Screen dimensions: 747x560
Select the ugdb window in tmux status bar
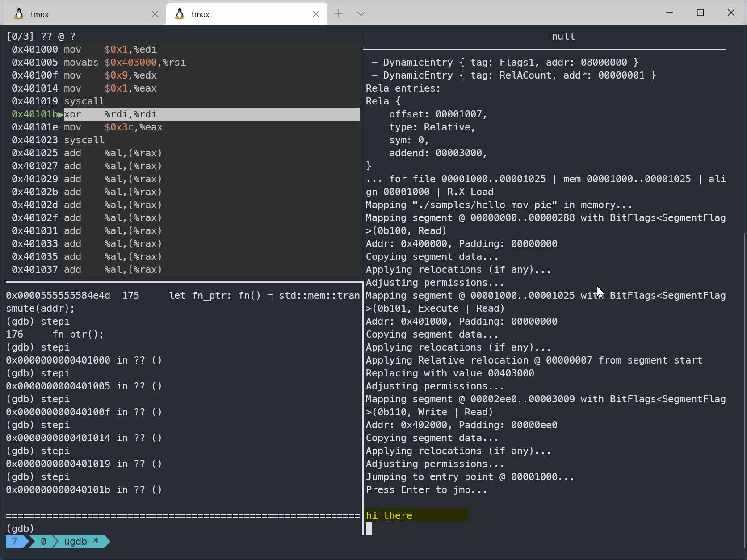coord(81,541)
